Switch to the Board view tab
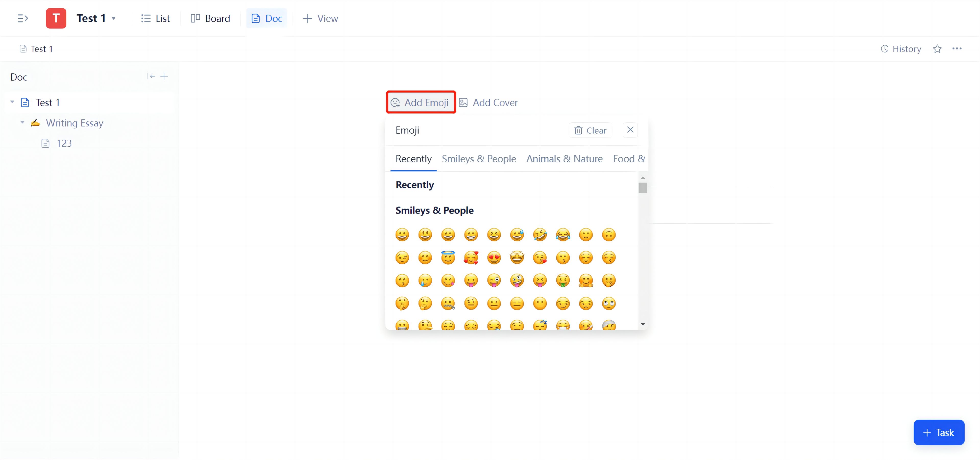The height and width of the screenshot is (460, 980). pyautogui.click(x=210, y=18)
